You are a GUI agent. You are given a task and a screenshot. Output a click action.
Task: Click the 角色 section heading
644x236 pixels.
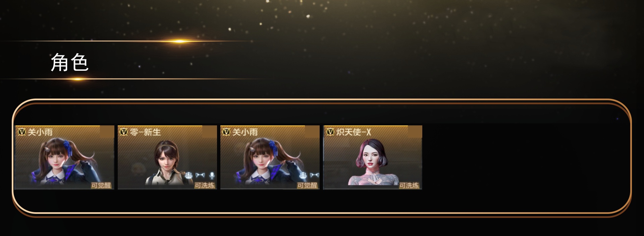(69, 62)
